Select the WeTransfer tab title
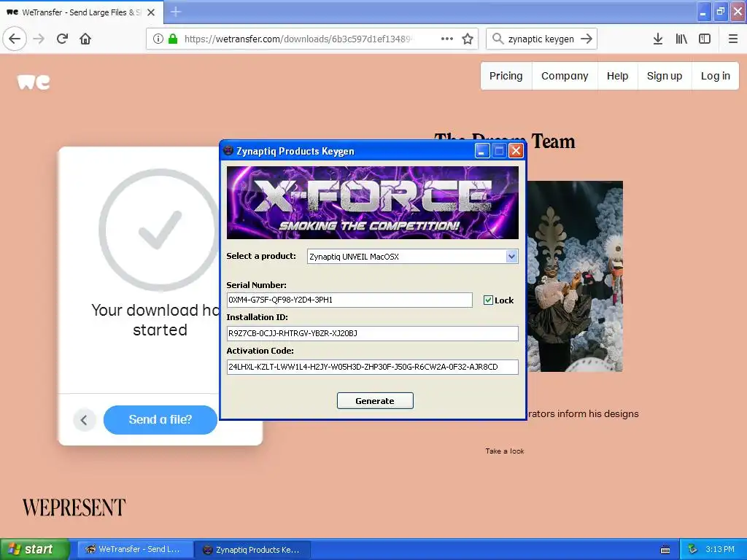This screenshot has height=560, width=747. click(82, 12)
